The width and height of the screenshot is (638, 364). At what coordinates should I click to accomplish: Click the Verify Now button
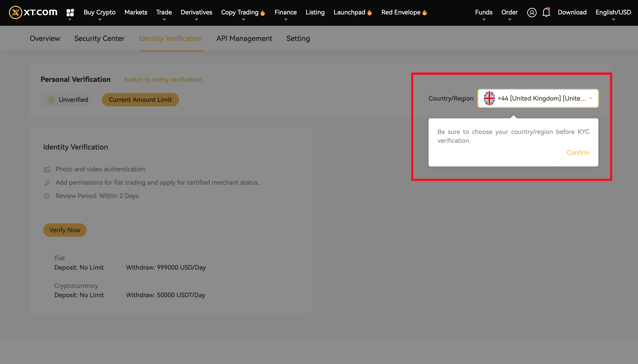click(65, 230)
